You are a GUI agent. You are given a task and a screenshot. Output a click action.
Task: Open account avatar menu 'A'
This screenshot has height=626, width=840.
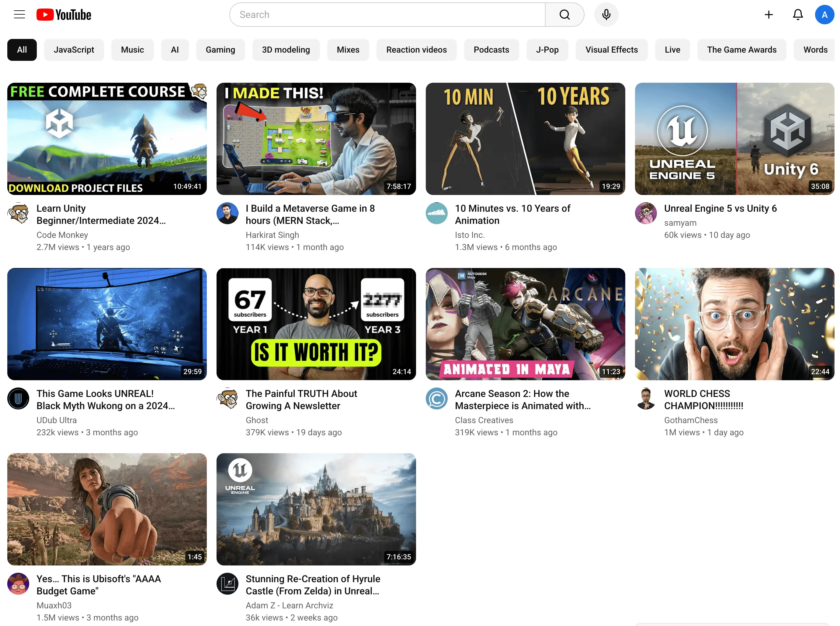824,15
